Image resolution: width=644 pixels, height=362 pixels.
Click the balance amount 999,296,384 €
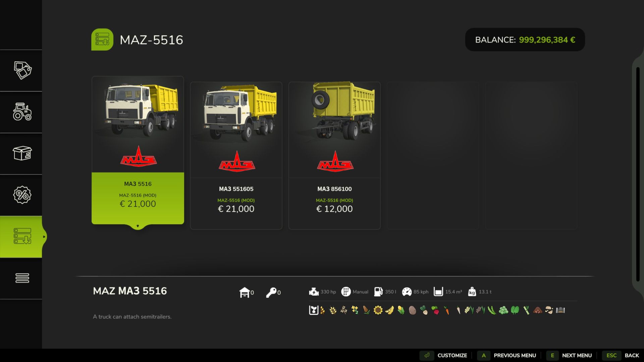547,40
